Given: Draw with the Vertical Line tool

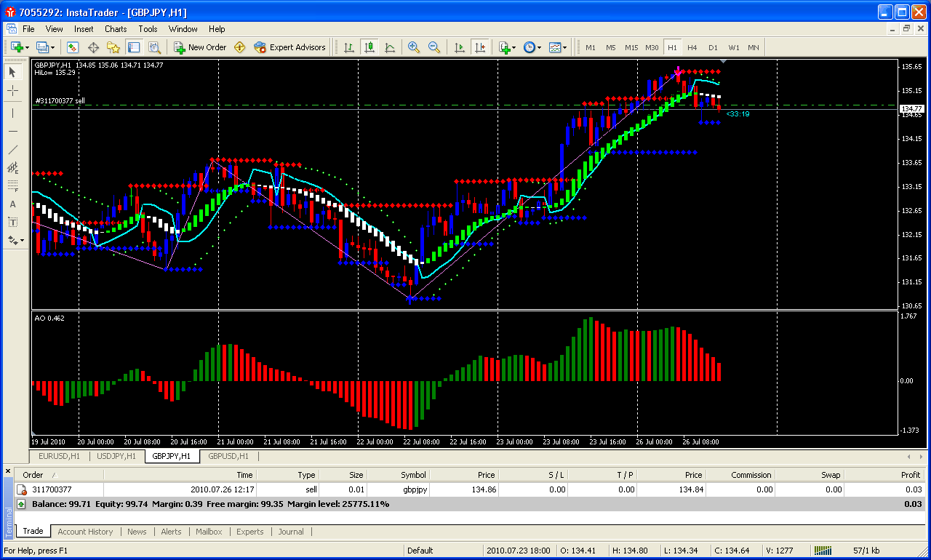Looking at the screenshot, I should 12,113.
